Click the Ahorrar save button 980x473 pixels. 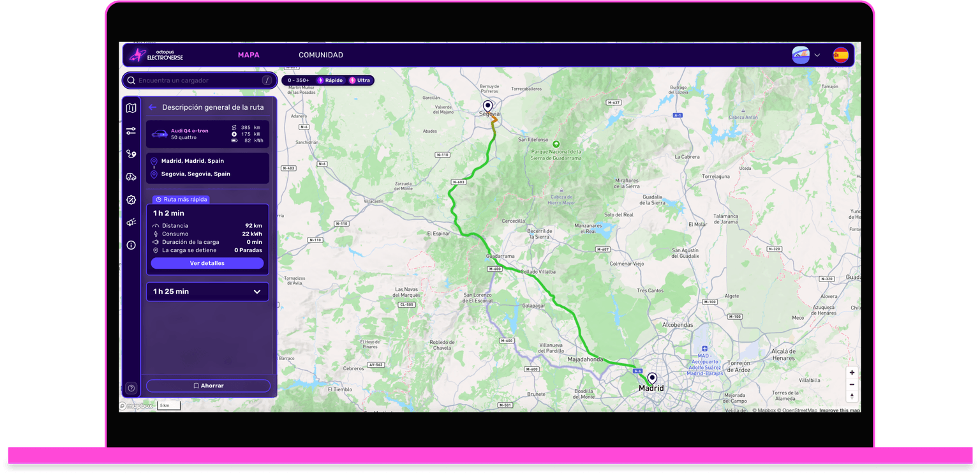(x=207, y=385)
